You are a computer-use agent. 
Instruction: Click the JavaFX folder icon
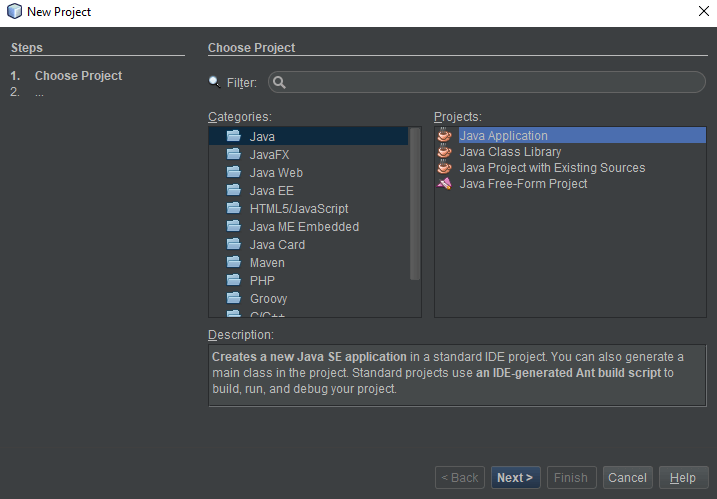234,154
